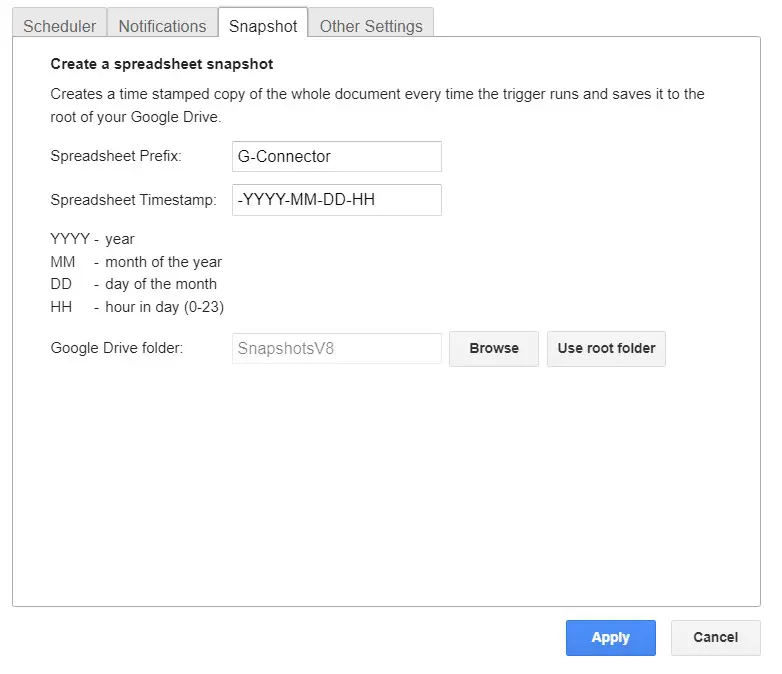
Task: Click the 'Google Drive folder:' label
Action: (116, 348)
